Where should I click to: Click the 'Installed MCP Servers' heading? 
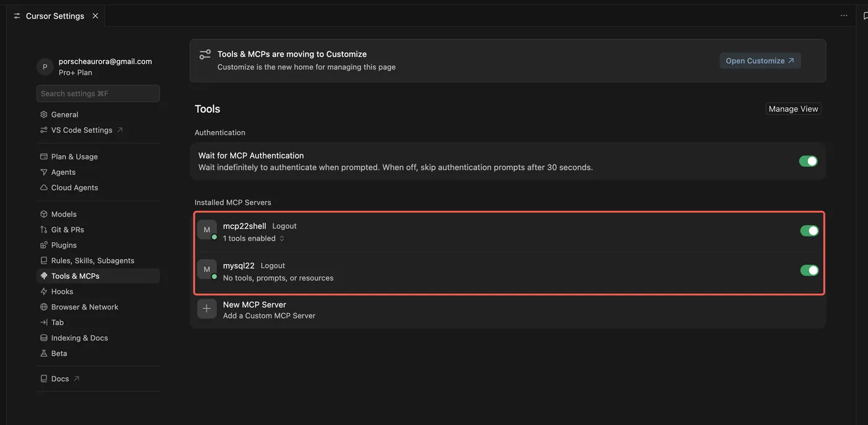pos(233,202)
